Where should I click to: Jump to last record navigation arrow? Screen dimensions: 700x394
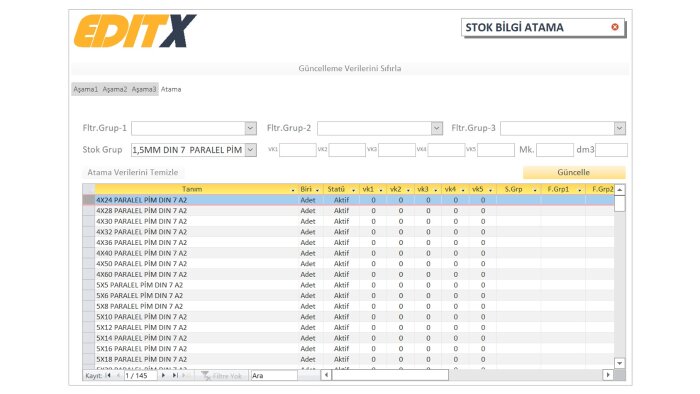click(x=175, y=376)
